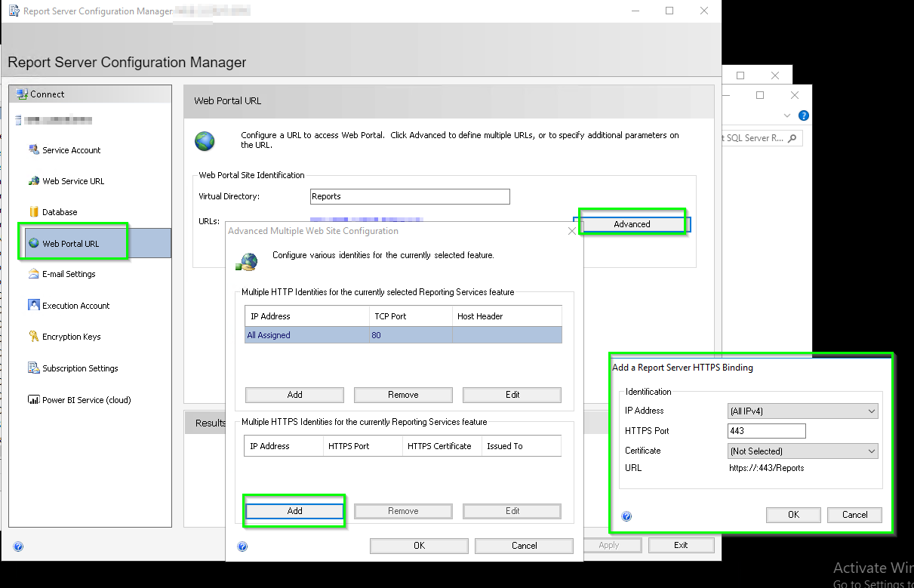Click OK in the Add HTTPS Binding dialog
The image size is (914, 588).
(x=793, y=515)
